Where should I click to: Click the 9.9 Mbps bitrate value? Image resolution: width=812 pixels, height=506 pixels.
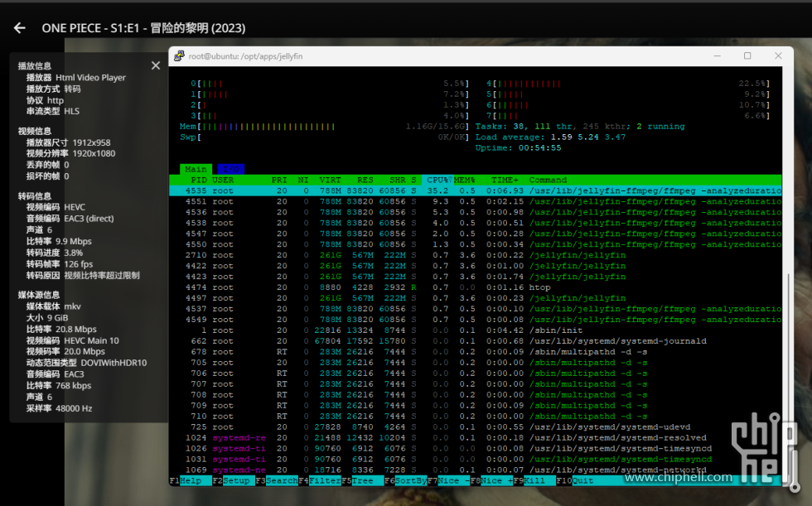[74, 242]
